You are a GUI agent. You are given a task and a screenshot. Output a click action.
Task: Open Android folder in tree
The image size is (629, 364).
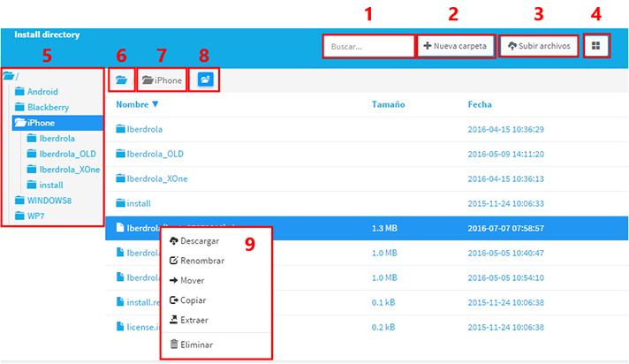[x=36, y=92]
